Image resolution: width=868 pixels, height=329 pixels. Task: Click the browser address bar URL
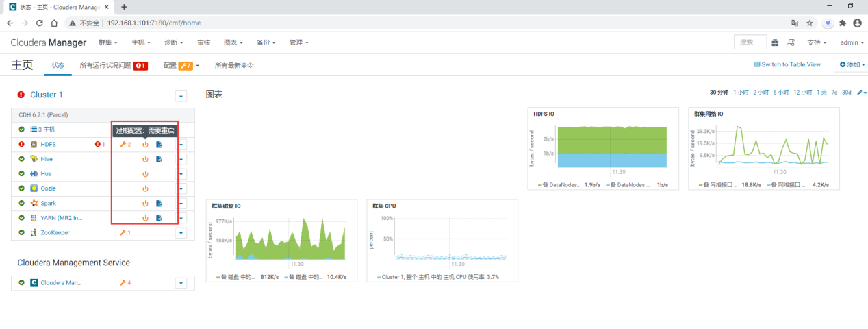153,23
